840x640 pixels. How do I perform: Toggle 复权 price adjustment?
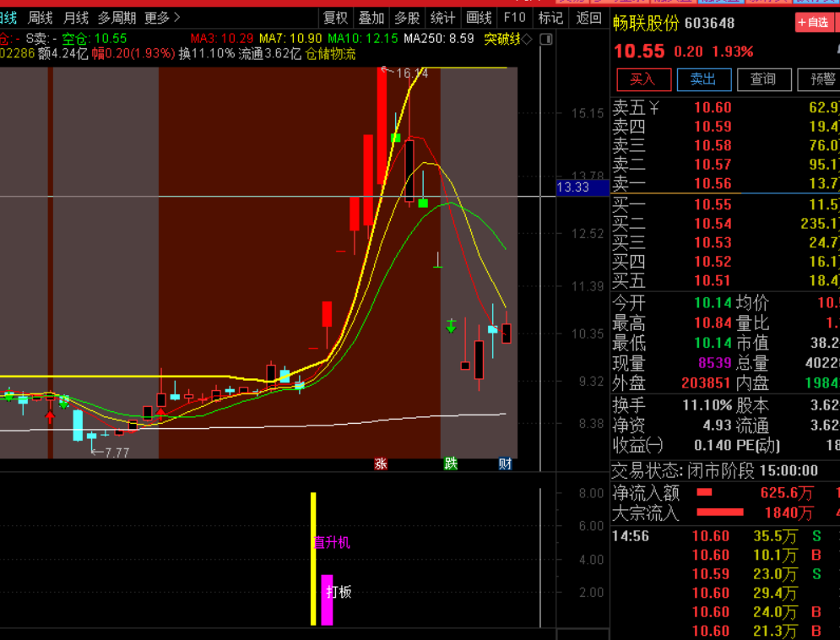(x=335, y=18)
